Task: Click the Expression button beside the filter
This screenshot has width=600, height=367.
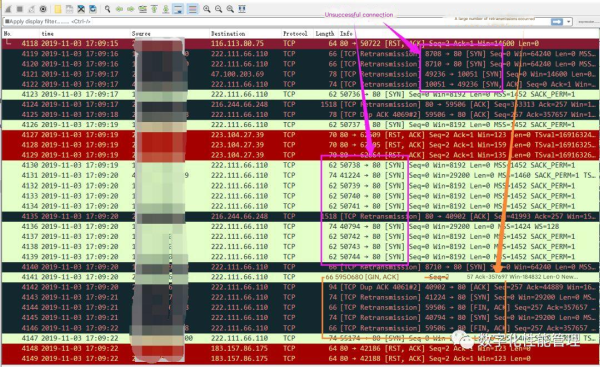Action: (x=587, y=22)
